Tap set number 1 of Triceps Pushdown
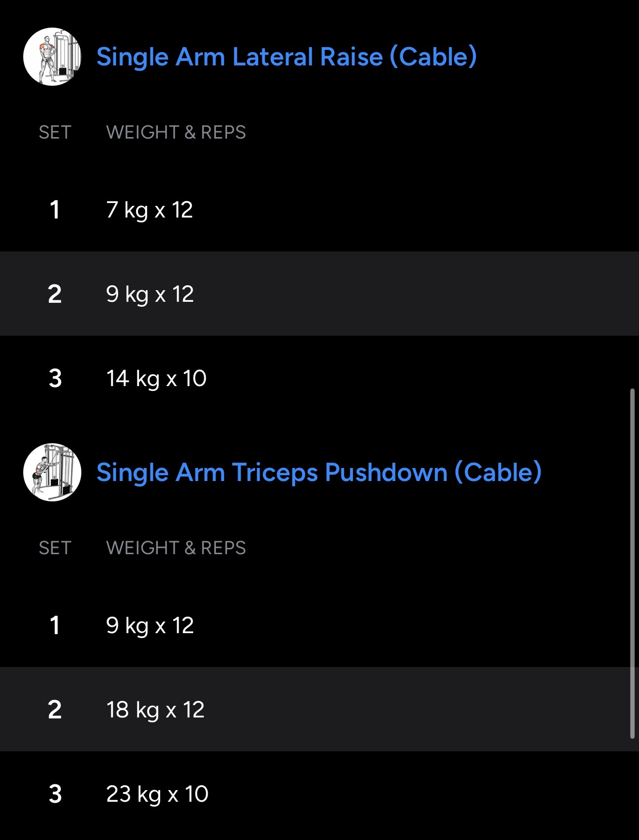This screenshot has height=840, width=639. 55,625
